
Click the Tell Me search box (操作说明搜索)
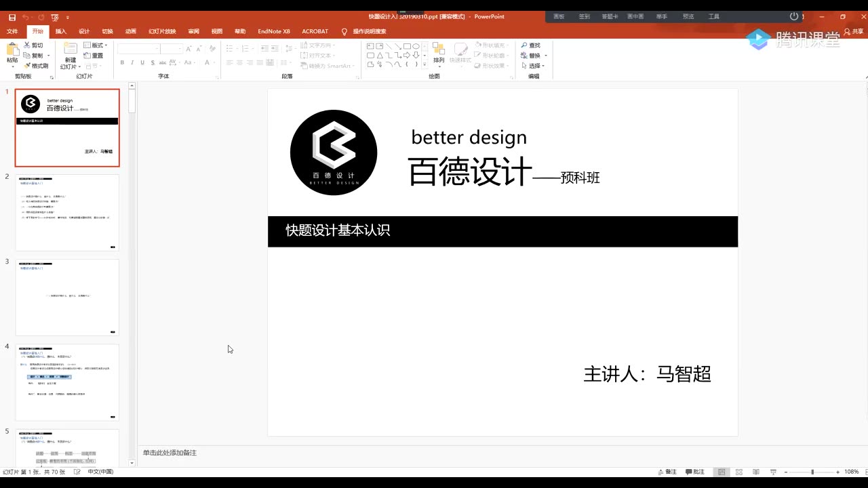[x=364, y=31]
